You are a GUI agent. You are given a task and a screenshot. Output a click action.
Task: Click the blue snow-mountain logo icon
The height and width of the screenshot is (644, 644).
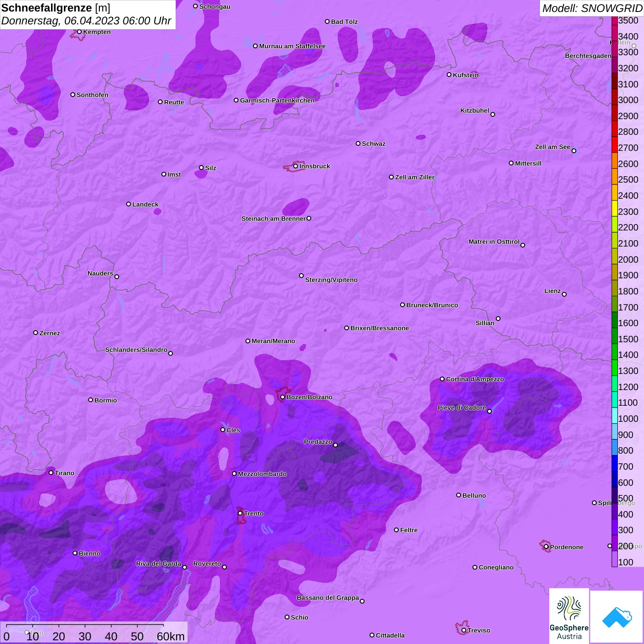(617, 616)
